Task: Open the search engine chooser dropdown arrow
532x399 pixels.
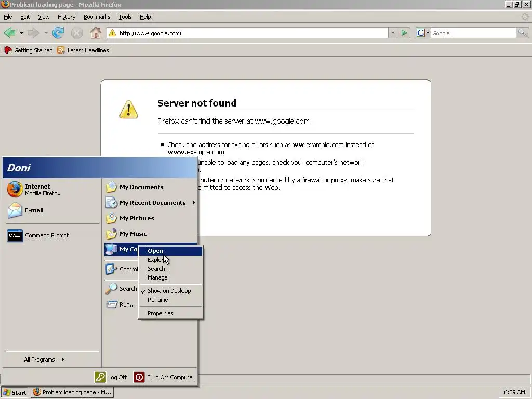Action: (x=428, y=33)
